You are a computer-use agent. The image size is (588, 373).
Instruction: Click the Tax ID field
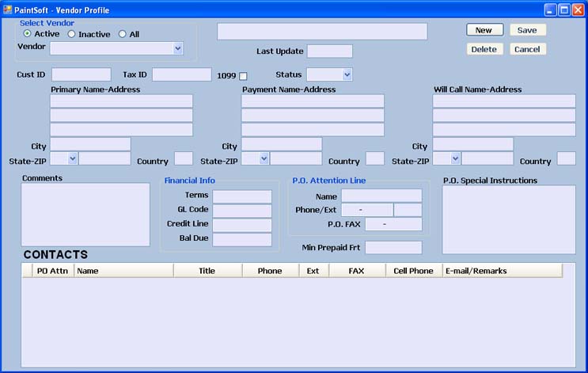[182, 74]
